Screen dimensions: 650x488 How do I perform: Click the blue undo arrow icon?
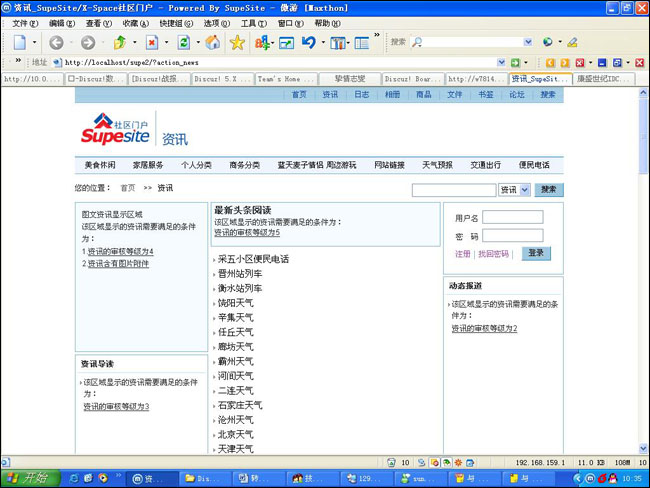click(x=309, y=42)
